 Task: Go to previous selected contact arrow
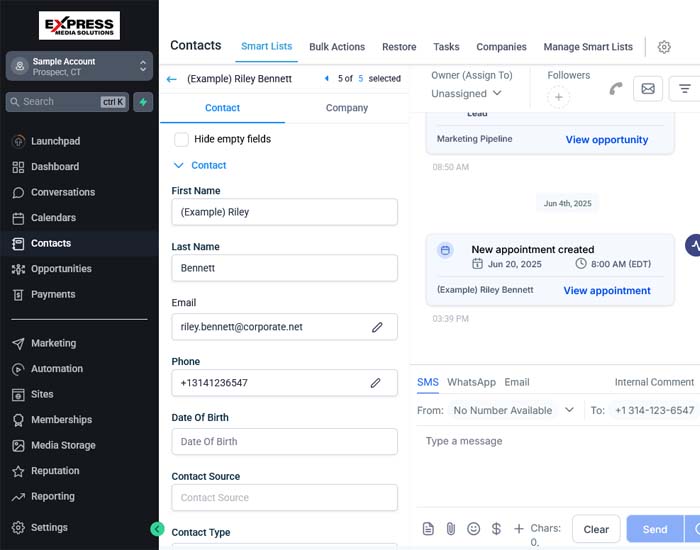326,79
